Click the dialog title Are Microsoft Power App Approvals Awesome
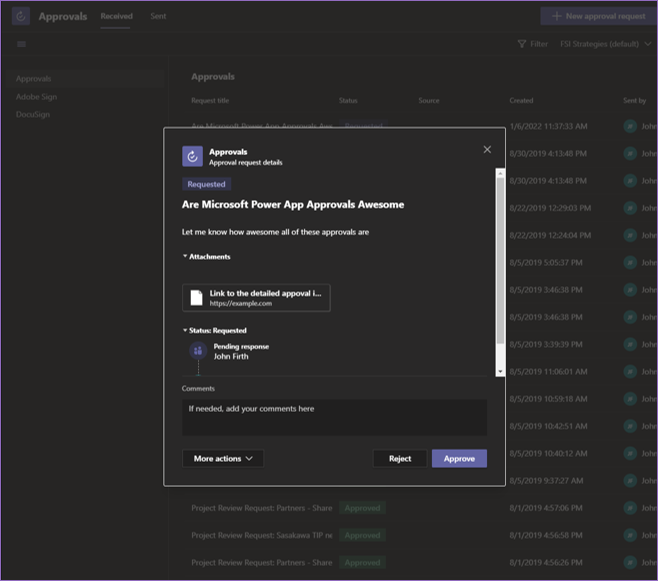The width and height of the screenshot is (658, 581). [x=293, y=205]
